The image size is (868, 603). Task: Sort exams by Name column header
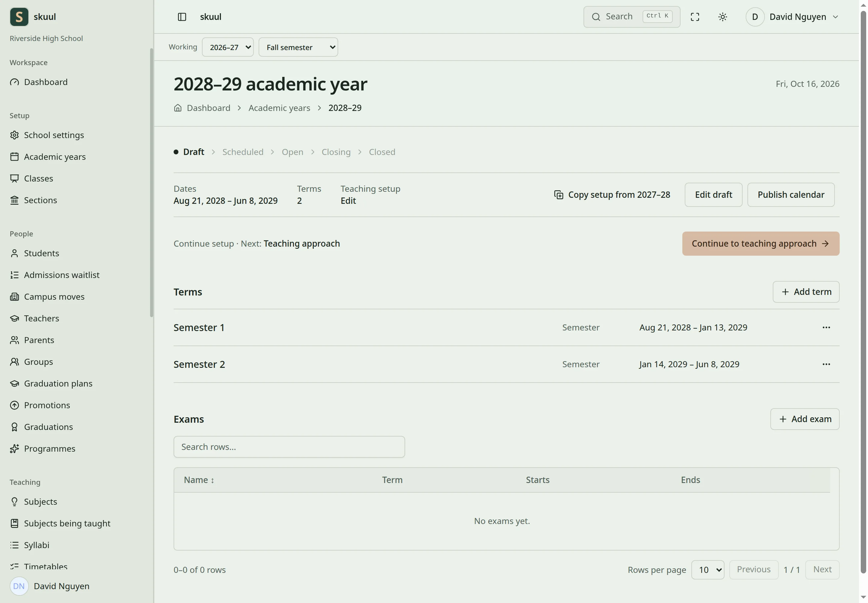click(199, 480)
